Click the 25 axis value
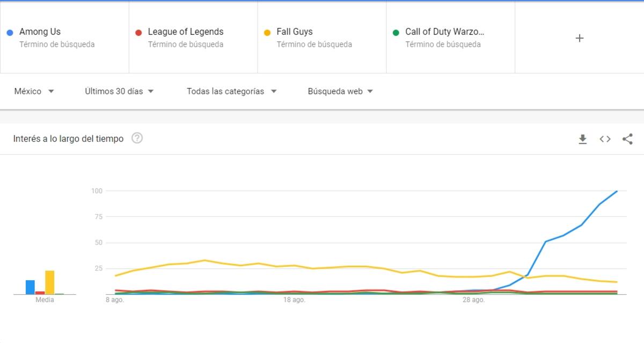This screenshot has height=343, width=644. tap(98, 268)
